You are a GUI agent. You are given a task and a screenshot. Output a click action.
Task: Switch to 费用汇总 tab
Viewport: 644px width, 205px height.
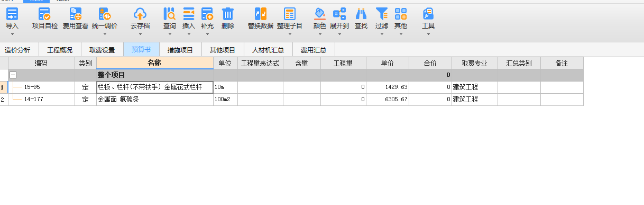pyautogui.click(x=314, y=50)
